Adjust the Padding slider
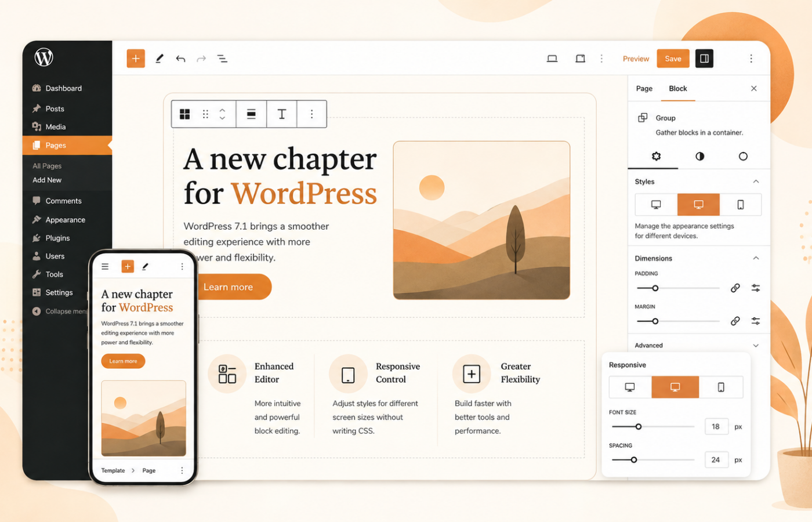812x522 pixels. click(678, 288)
